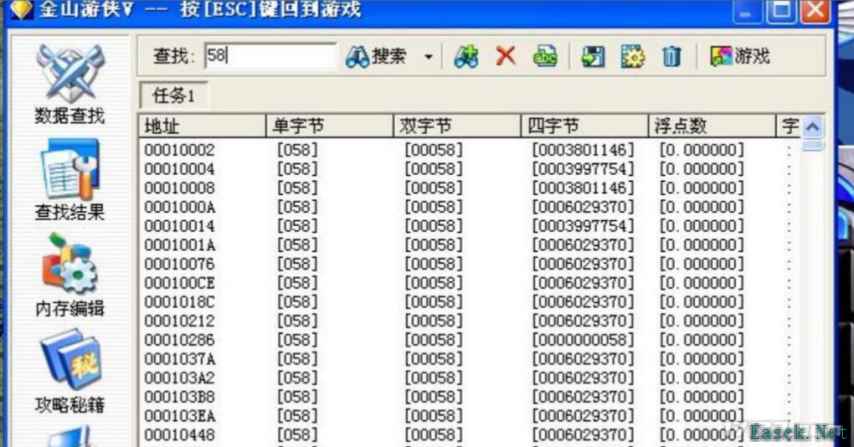Screen dimensions: 854x447
Task: Click the red X delete icon
Action: click(x=506, y=56)
